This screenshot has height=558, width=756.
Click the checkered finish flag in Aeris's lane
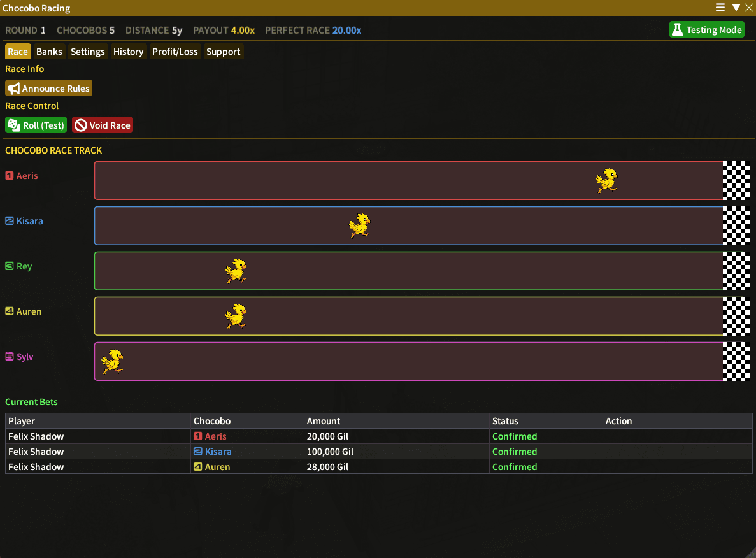pos(736,180)
